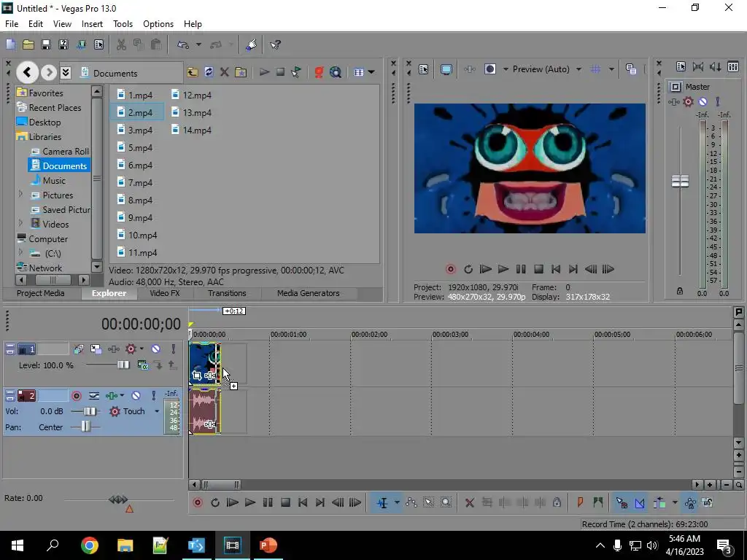The height and width of the screenshot is (560, 747).
Task: Adjust the Master volume fader
Action: point(680,181)
